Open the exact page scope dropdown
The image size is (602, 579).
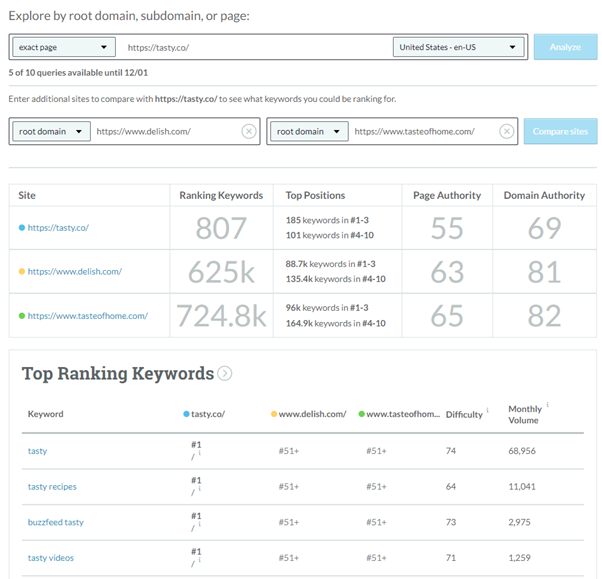coord(64,47)
